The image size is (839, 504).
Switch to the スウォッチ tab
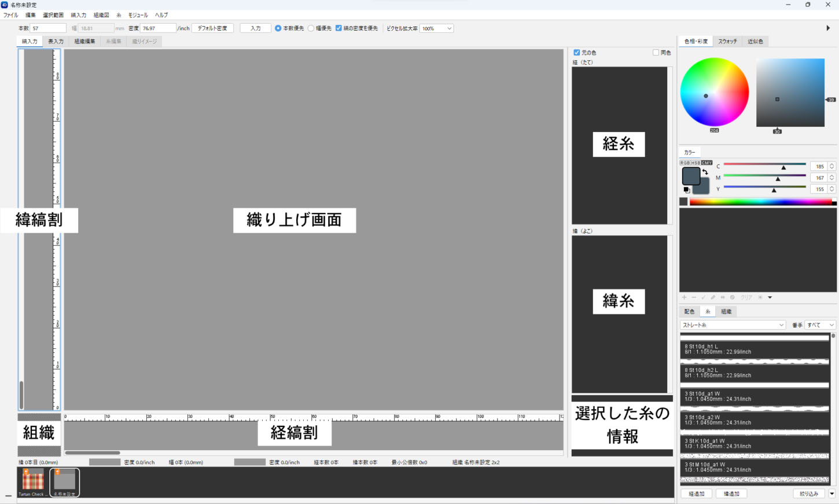pyautogui.click(x=727, y=42)
